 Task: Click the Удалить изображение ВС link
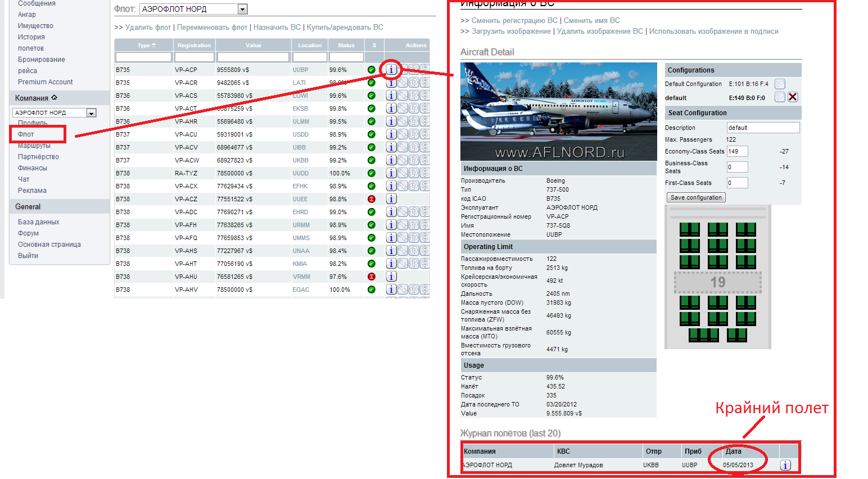(x=600, y=31)
